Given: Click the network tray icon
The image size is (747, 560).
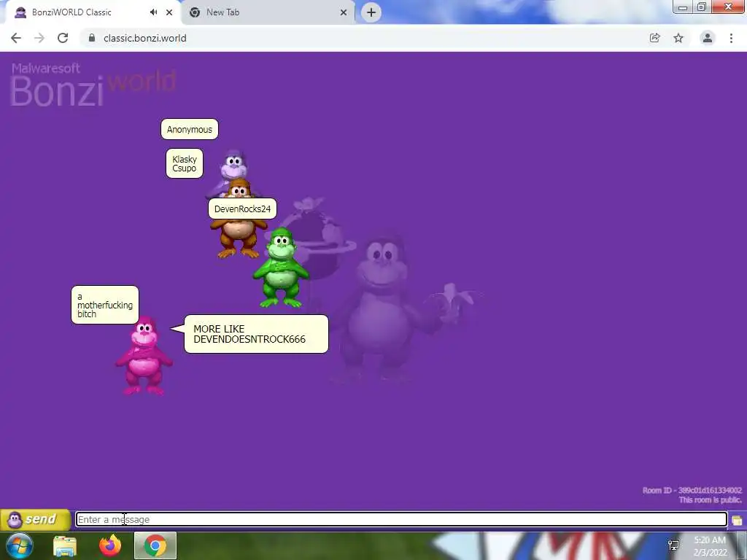Looking at the screenshot, I should click(x=673, y=545).
